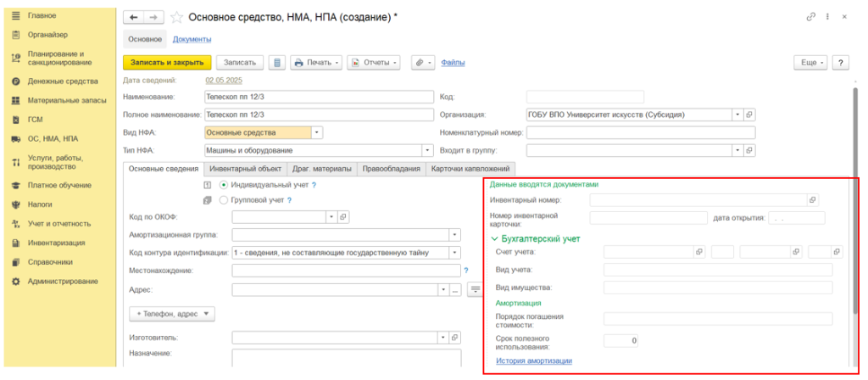Screen dimensions: 868x380
Task: Click the Телефон, адрес add button
Action: tap(172, 314)
